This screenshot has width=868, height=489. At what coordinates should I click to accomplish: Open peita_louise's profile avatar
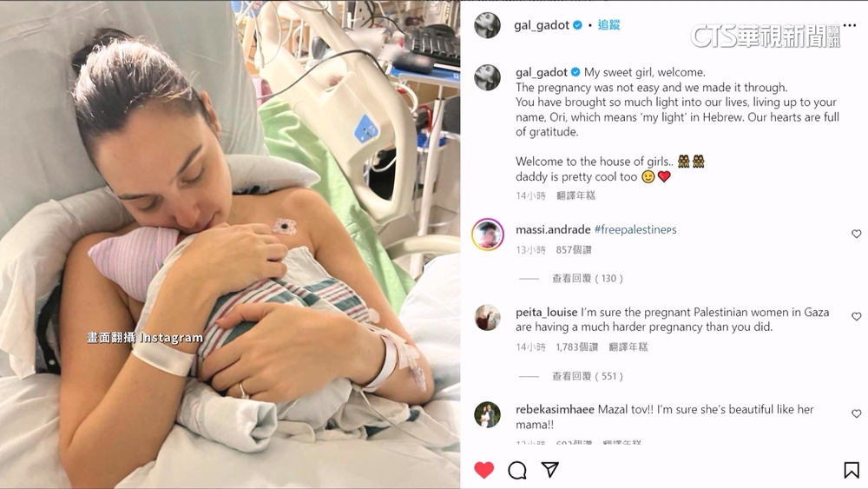coord(487,317)
